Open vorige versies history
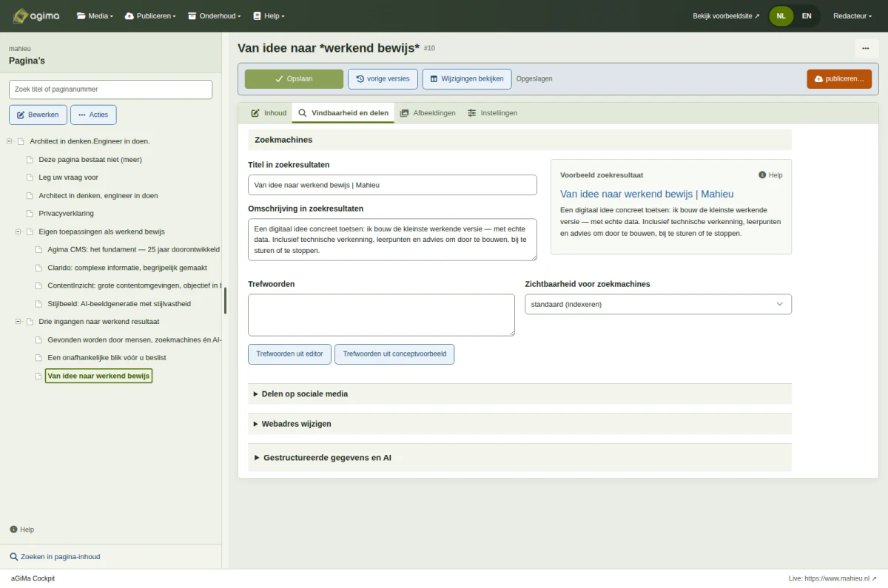Image resolution: width=888 pixels, height=588 pixels. (383, 78)
